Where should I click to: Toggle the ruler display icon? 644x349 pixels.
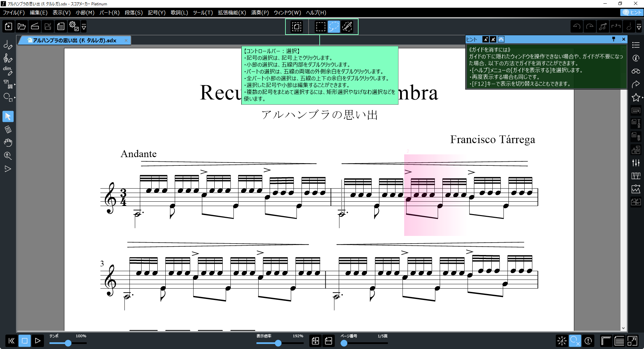(606, 341)
